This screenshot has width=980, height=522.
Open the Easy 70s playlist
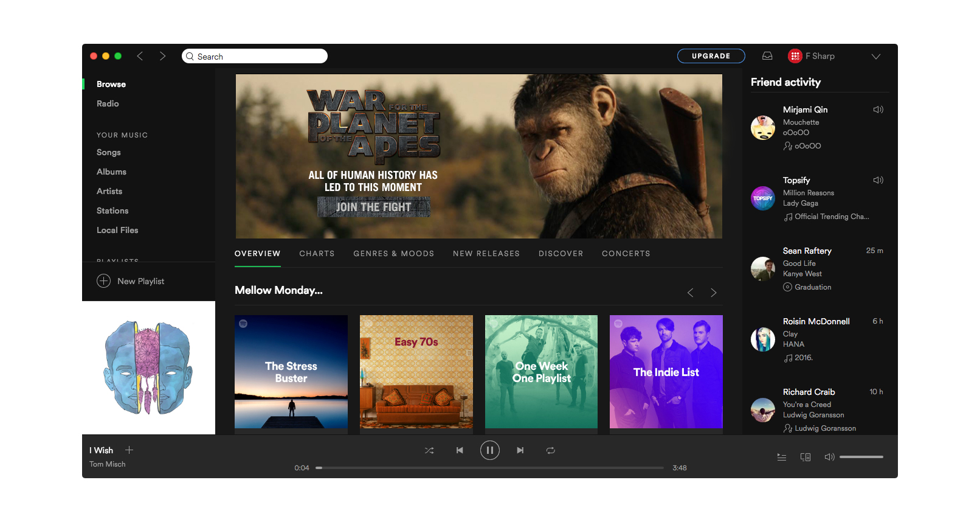pos(416,372)
